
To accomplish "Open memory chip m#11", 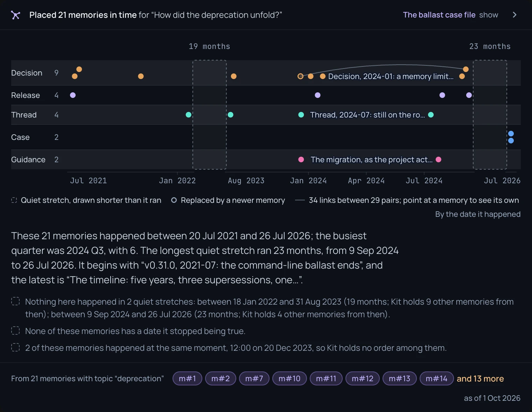I will (x=326, y=378).
